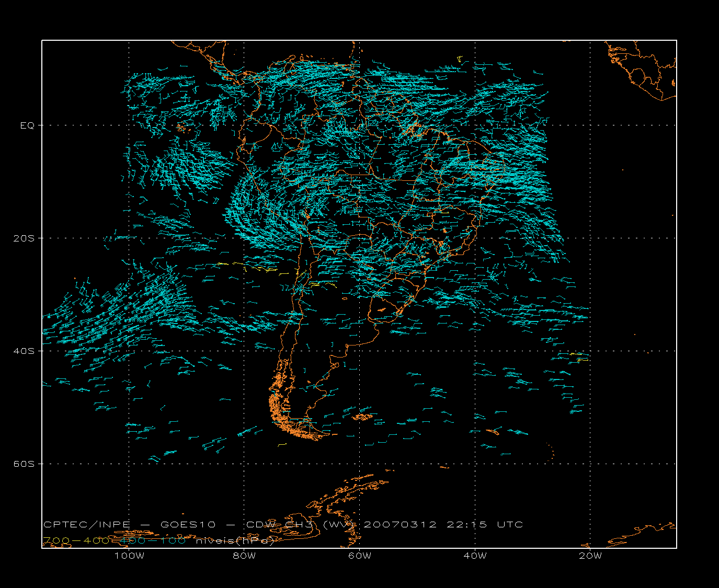This screenshot has height=588, width=719.
Task: Click the CDW CH3 (WV) caption text
Action: pos(301,524)
